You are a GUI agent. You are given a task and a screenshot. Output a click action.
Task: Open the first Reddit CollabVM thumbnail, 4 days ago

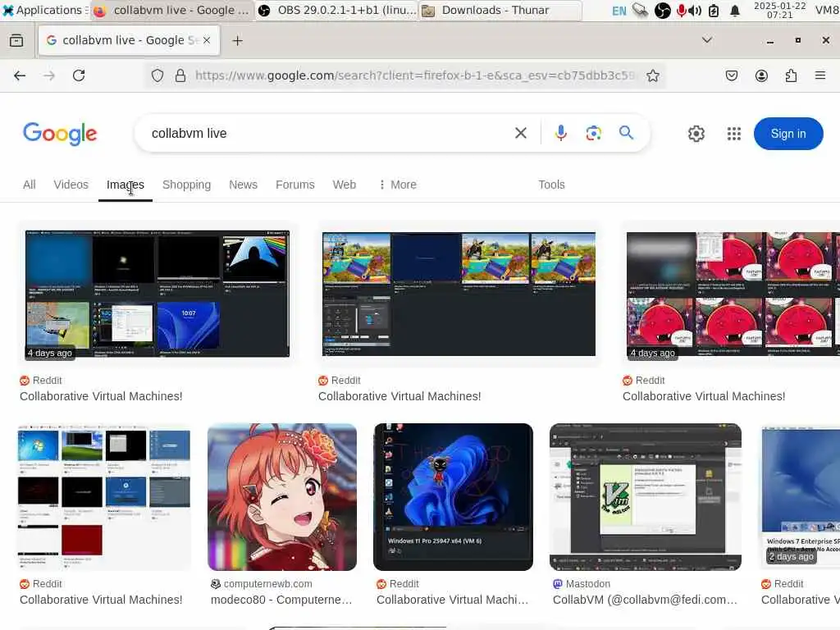[x=157, y=294]
